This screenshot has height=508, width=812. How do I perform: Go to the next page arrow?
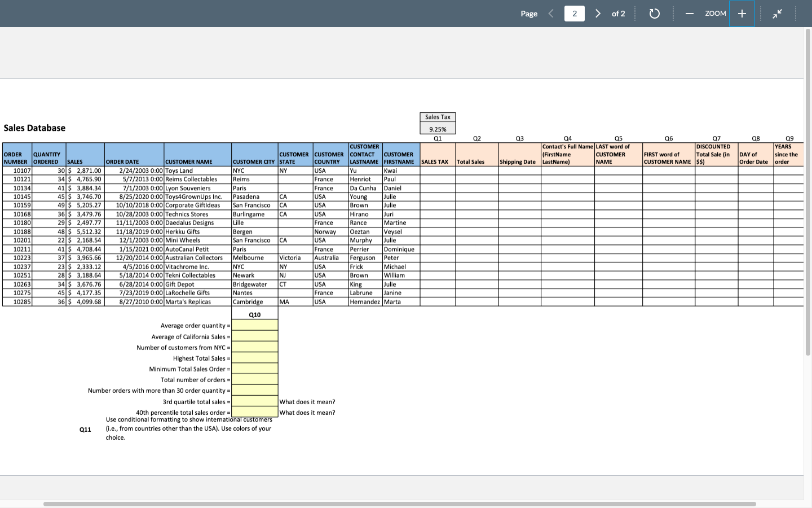[598, 14]
